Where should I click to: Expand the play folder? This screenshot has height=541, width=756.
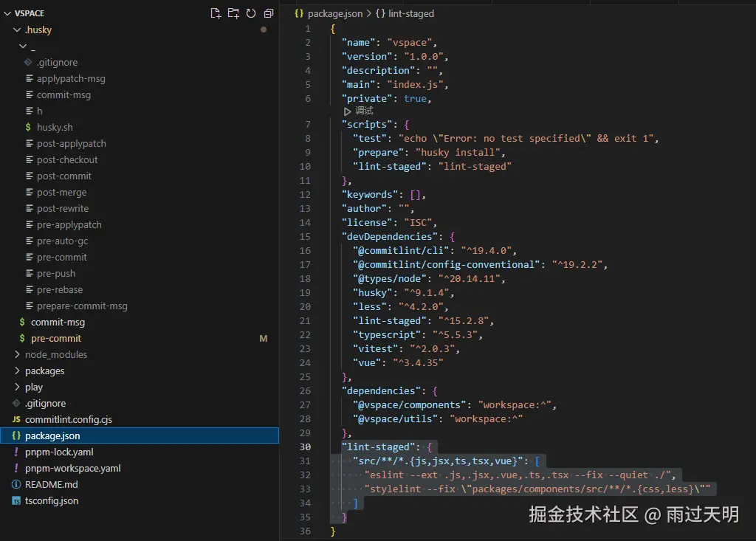coord(17,387)
